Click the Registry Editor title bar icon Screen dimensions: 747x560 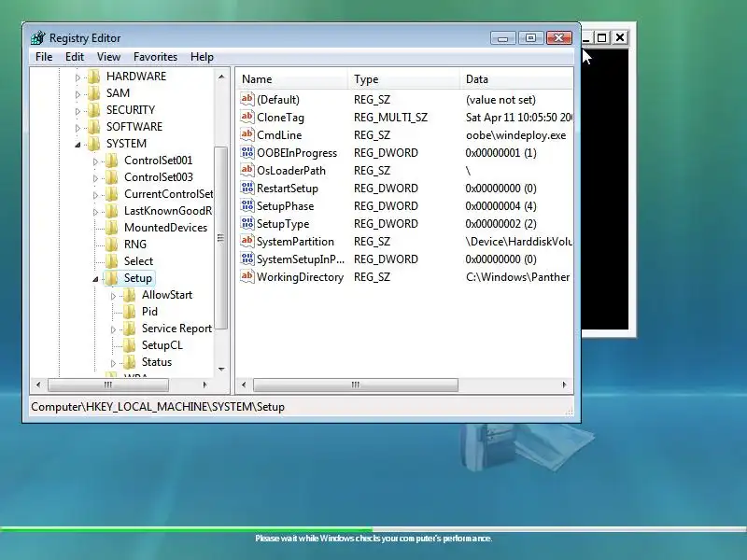(x=37, y=37)
